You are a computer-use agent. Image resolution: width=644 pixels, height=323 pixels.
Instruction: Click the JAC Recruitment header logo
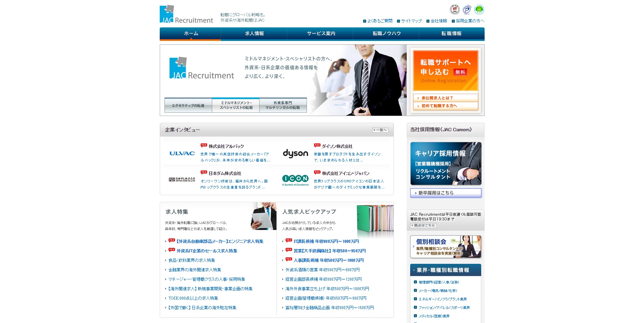(186, 15)
